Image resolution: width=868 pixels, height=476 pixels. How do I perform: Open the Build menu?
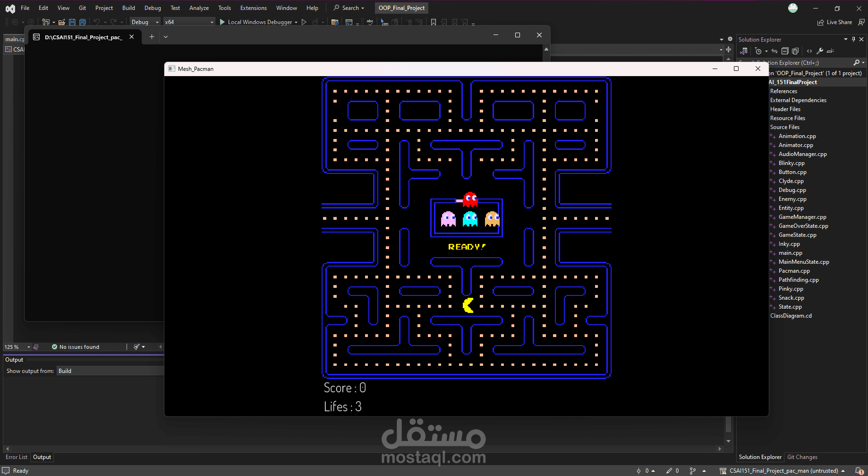coord(128,8)
